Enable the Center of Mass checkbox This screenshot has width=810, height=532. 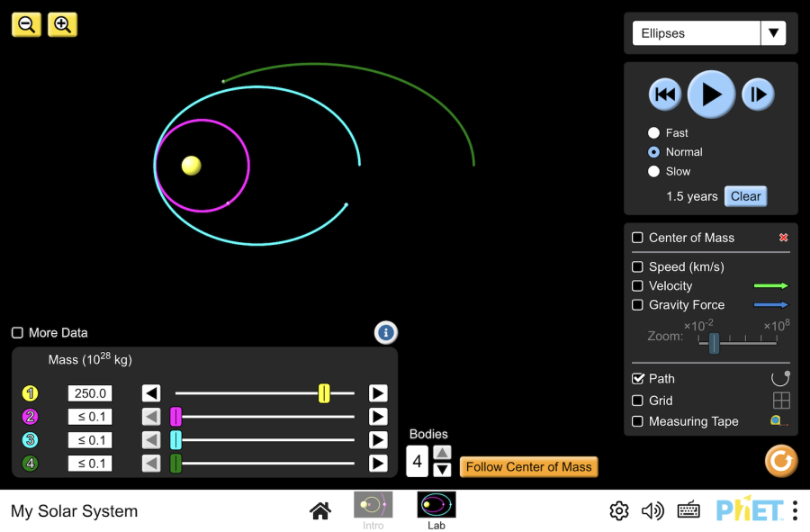click(x=637, y=238)
